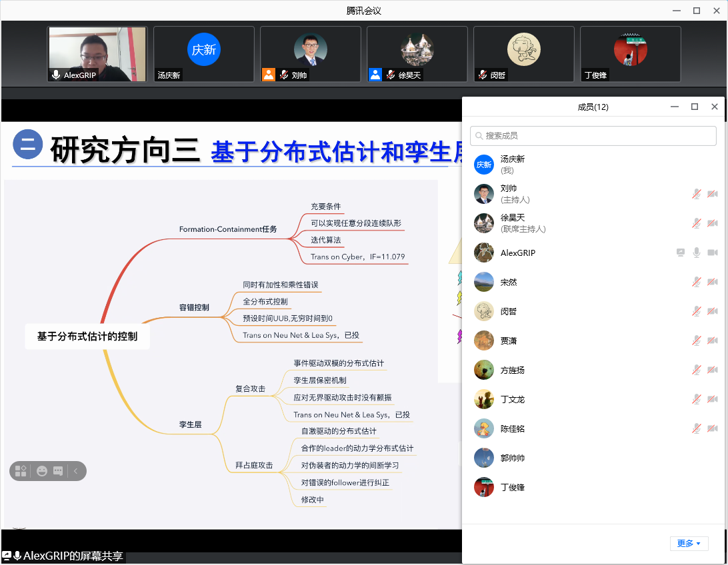The image size is (728, 565).
Task: Click AlexGRIP's video thumbnail in the top strip
Action: [x=97, y=54]
